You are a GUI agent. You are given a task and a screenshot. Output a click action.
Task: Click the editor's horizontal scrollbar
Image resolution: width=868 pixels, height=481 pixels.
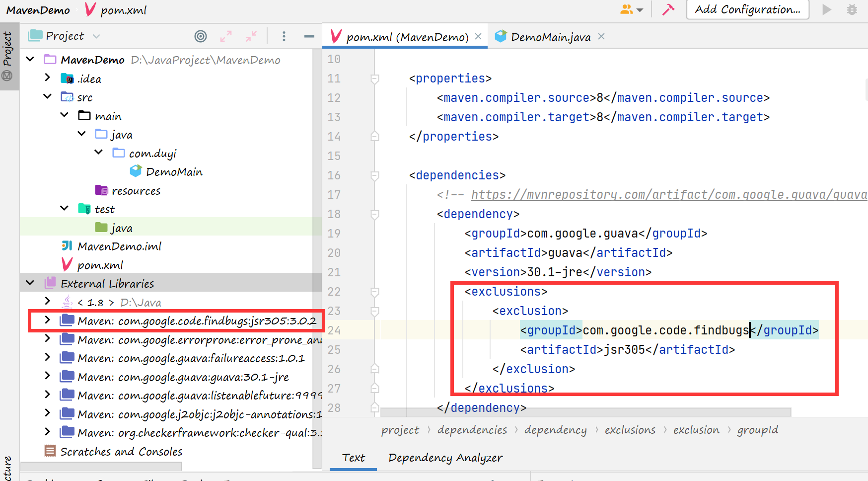[x=585, y=412]
